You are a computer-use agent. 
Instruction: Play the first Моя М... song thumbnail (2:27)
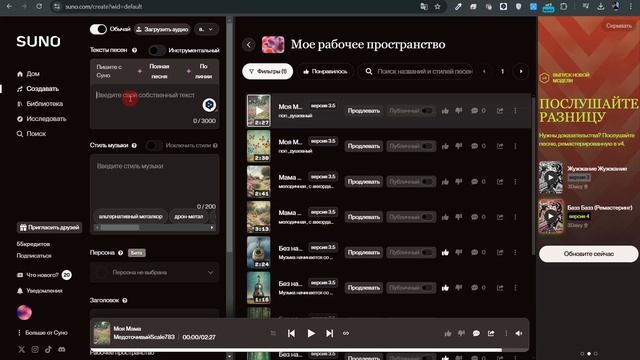click(x=258, y=111)
